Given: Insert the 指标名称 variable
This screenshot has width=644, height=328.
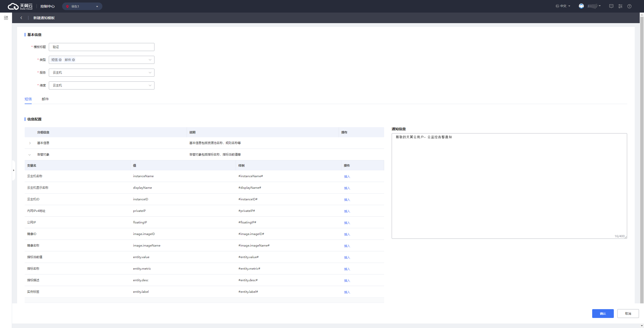Looking at the screenshot, I should pyautogui.click(x=347, y=269).
